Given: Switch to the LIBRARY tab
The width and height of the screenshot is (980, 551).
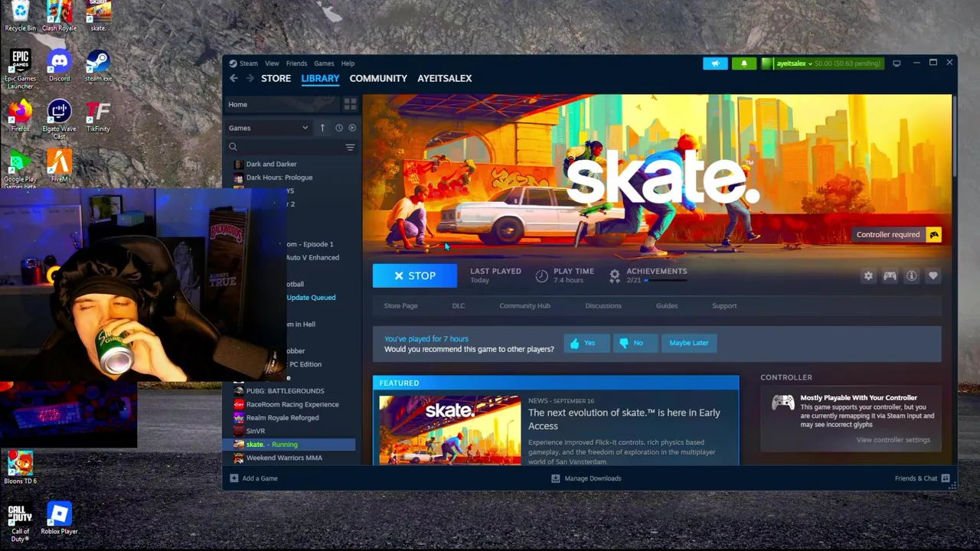Looking at the screenshot, I should click(320, 78).
